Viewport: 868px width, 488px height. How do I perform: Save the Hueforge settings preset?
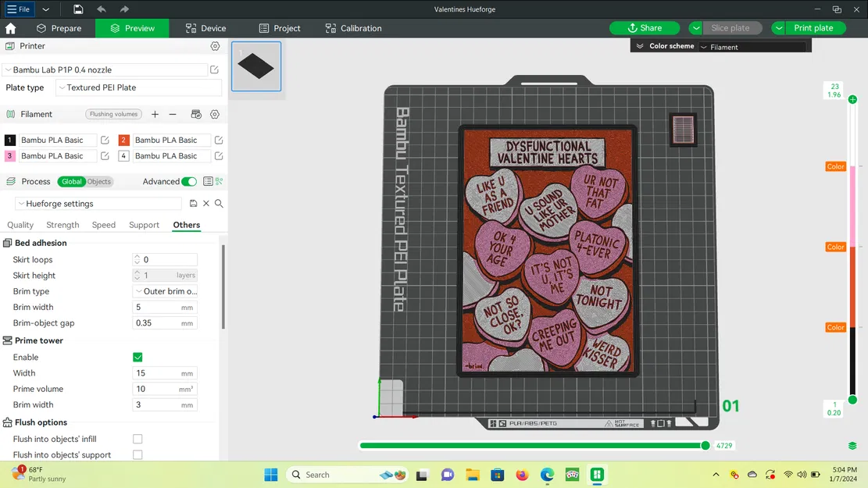(x=192, y=203)
